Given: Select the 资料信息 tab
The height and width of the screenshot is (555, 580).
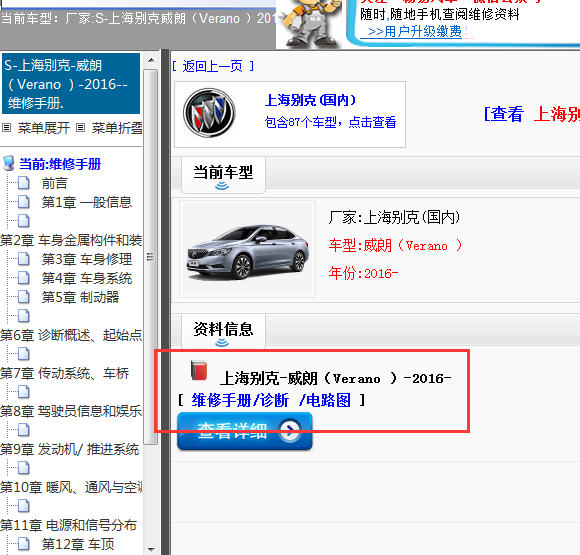Looking at the screenshot, I should 223,332.
